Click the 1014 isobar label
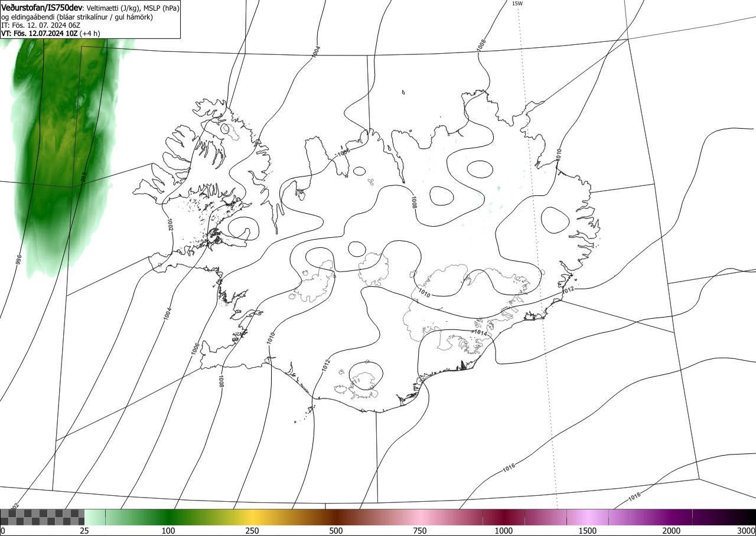Screen dimensions: 756x536 coord(480,332)
